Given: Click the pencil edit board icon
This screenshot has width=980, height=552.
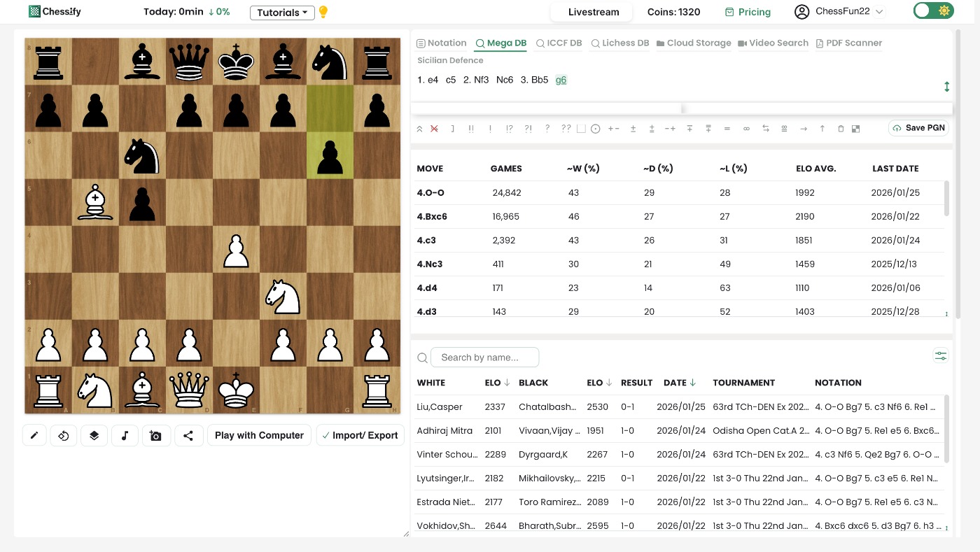Looking at the screenshot, I should coord(34,435).
